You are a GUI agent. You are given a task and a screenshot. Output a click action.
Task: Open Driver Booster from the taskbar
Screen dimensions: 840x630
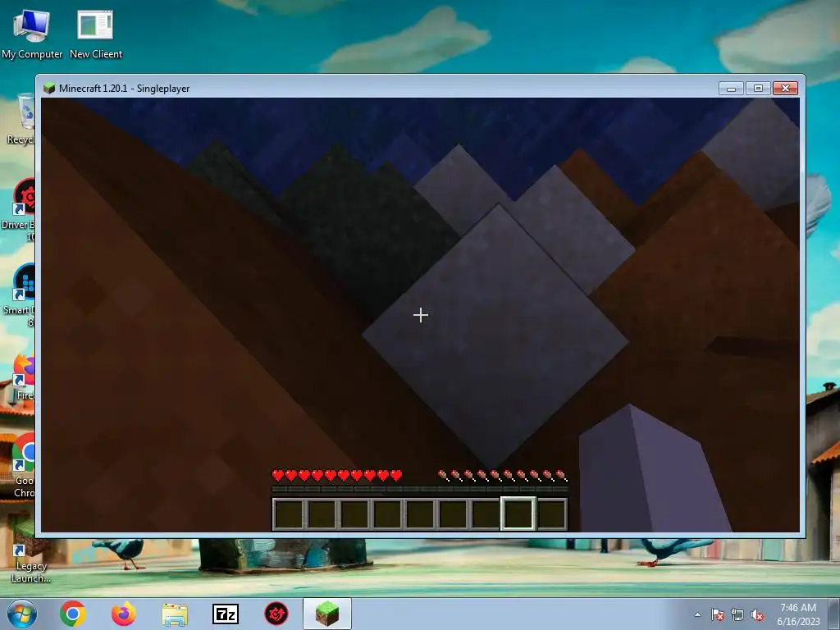pyautogui.click(x=276, y=614)
